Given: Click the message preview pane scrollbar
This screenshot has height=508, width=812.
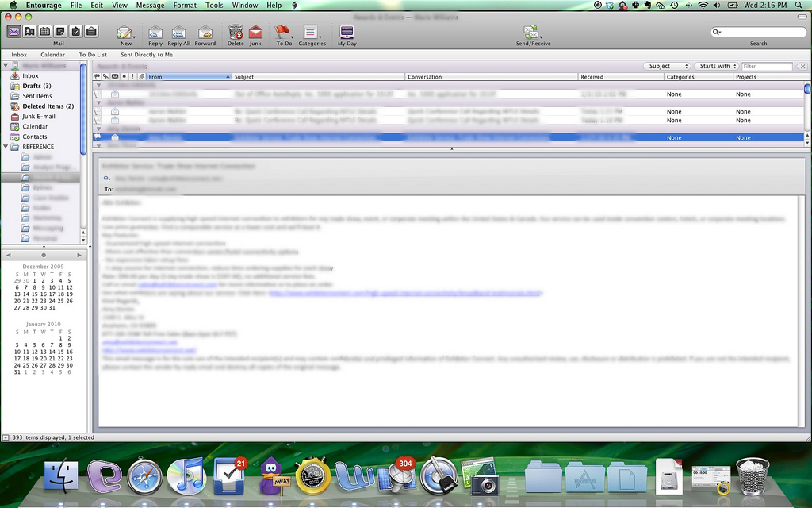Looking at the screenshot, I should [x=802, y=311].
